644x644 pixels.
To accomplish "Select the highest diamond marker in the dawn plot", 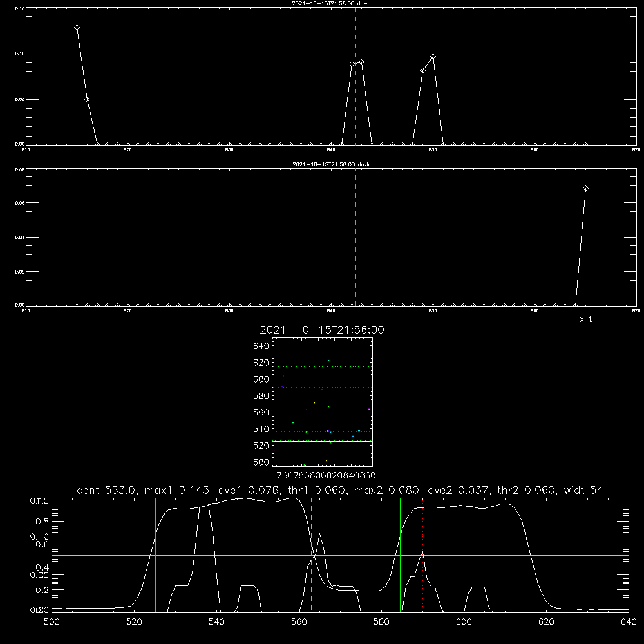I will click(x=77, y=28).
